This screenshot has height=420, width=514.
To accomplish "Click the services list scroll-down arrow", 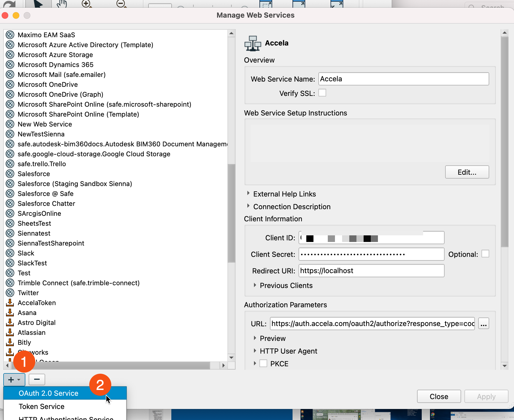I will click(231, 357).
